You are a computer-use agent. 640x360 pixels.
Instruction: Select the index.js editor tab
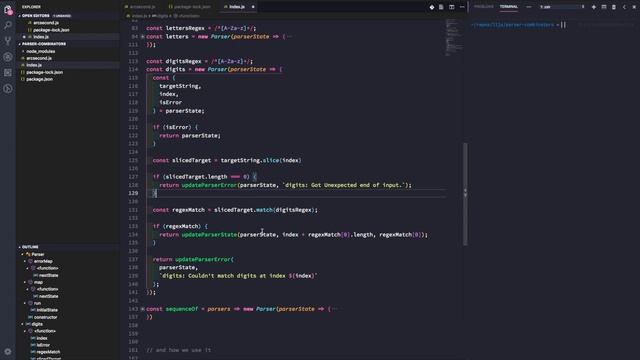[237, 7]
